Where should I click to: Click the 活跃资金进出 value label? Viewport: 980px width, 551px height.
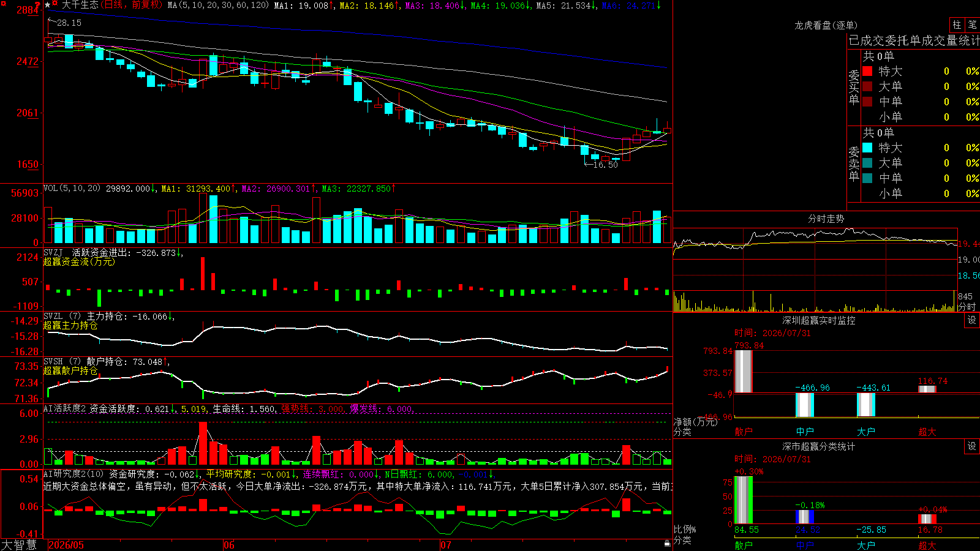coord(127,252)
